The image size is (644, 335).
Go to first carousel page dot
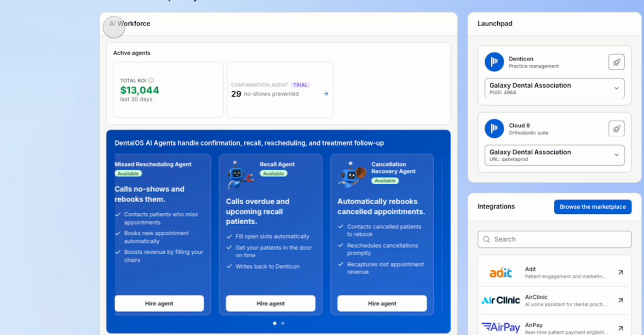[275, 324]
